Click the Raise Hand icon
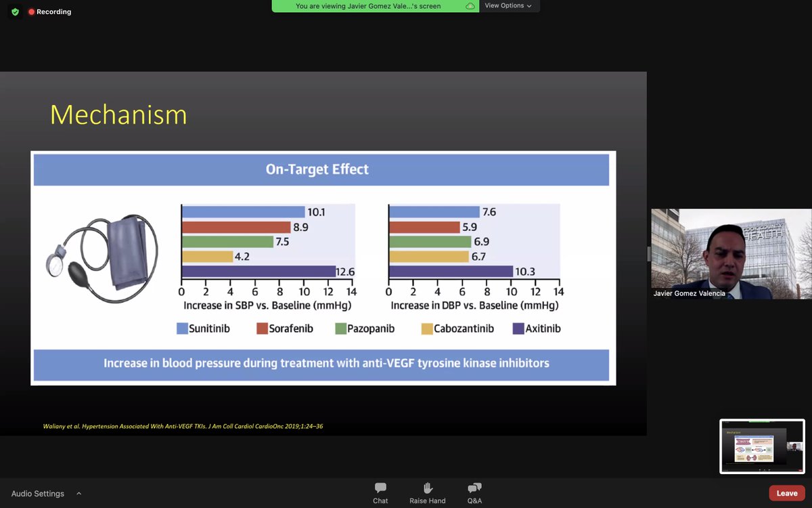Viewport: 812px width, 508px height. [428, 488]
